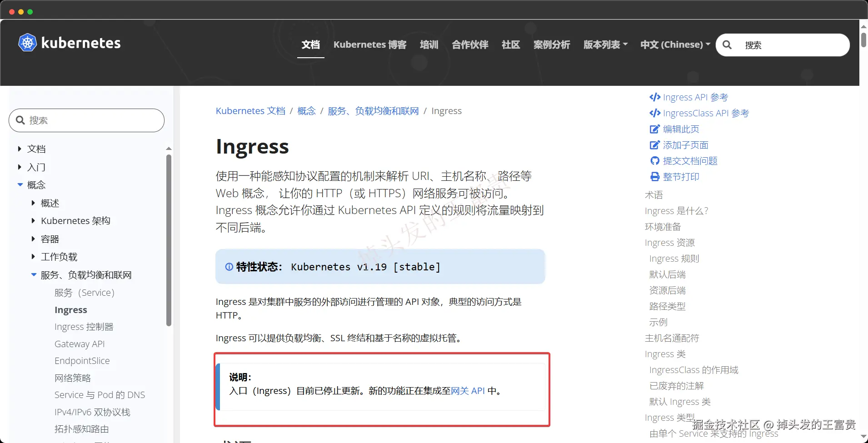Click the 提交文档问题 link
Image resolution: width=868 pixels, height=443 pixels.
(x=690, y=161)
